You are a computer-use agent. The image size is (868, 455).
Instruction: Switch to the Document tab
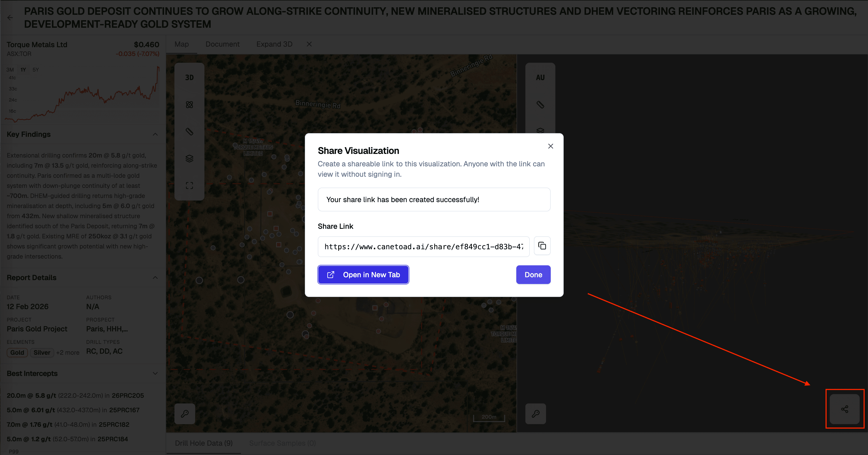[x=222, y=44]
